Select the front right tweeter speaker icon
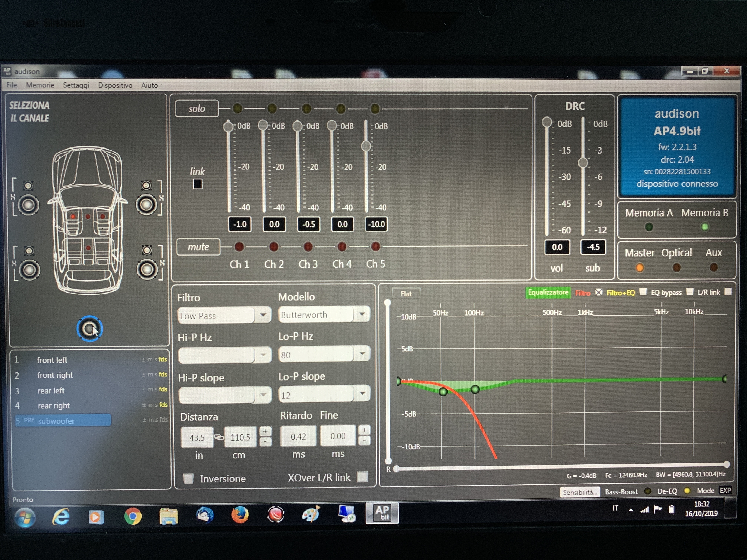The width and height of the screenshot is (747, 560). 146,185
